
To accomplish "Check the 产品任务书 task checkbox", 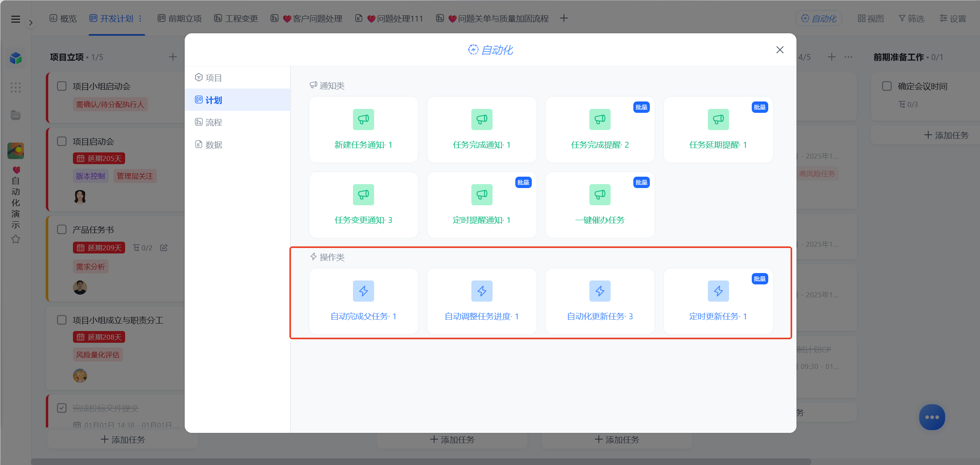I will pos(62,229).
